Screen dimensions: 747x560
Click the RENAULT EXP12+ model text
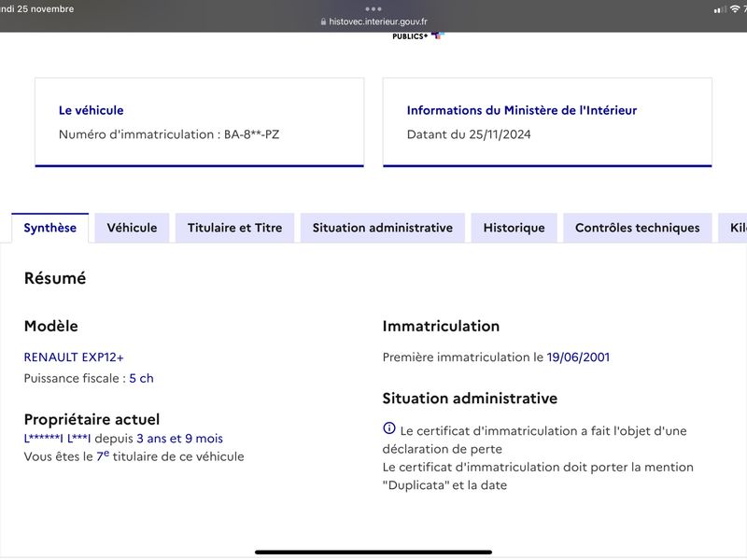(x=74, y=357)
